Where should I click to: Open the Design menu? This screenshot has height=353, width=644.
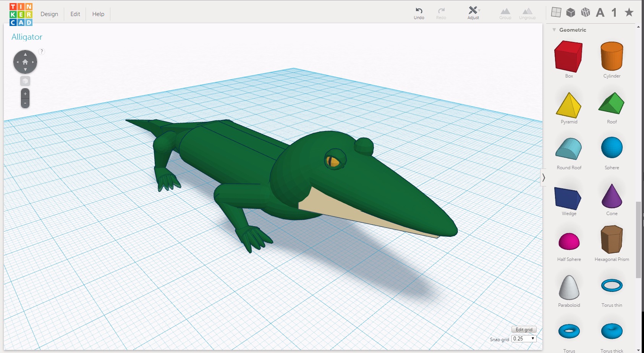(49, 14)
